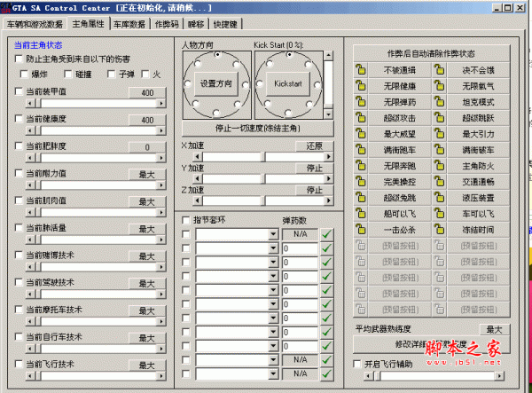Click the lock icon beside 无限奔跑

click(361, 166)
